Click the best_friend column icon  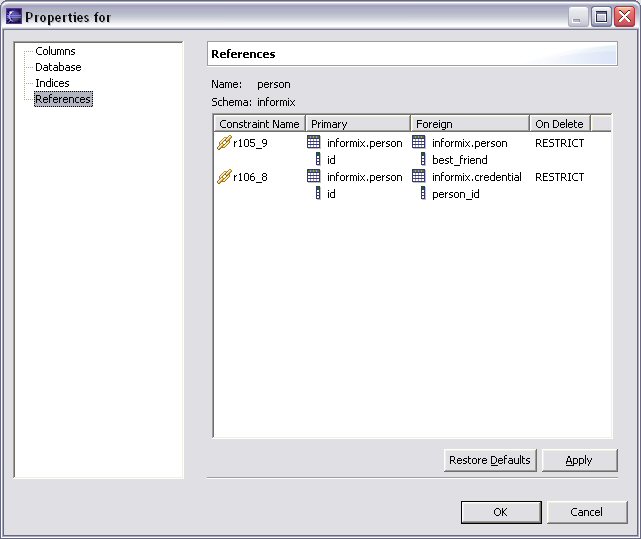click(423, 160)
